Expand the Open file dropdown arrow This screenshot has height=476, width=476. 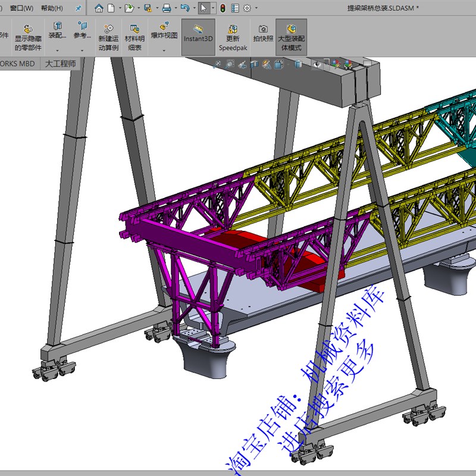[x=138, y=8]
